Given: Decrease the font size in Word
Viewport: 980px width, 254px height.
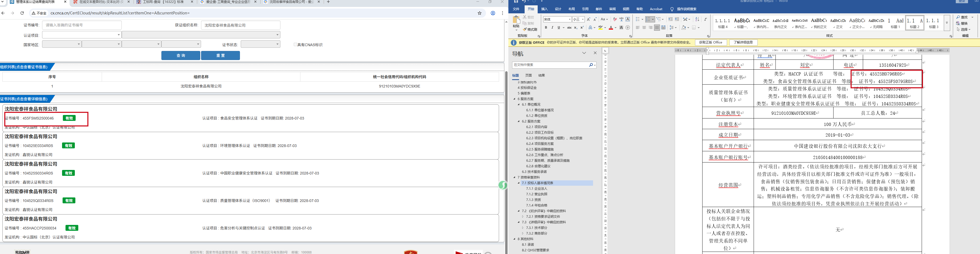Looking at the screenshot, I should [x=595, y=19].
